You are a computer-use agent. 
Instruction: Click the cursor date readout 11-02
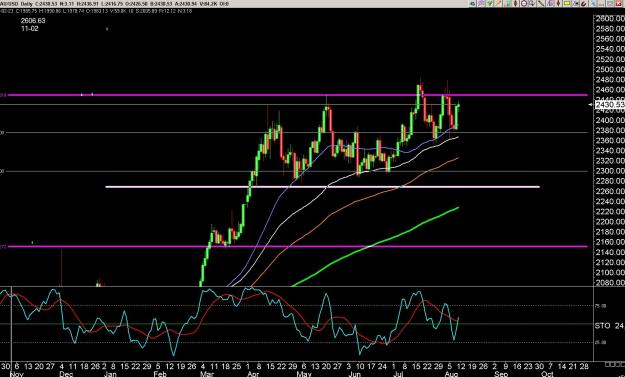coord(30,29)
